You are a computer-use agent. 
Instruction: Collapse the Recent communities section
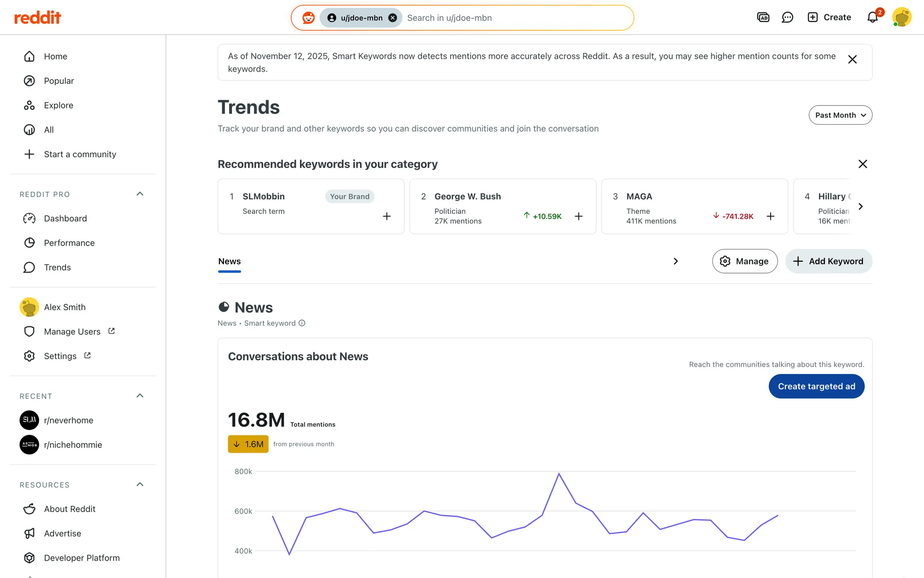tap(140, 396)
